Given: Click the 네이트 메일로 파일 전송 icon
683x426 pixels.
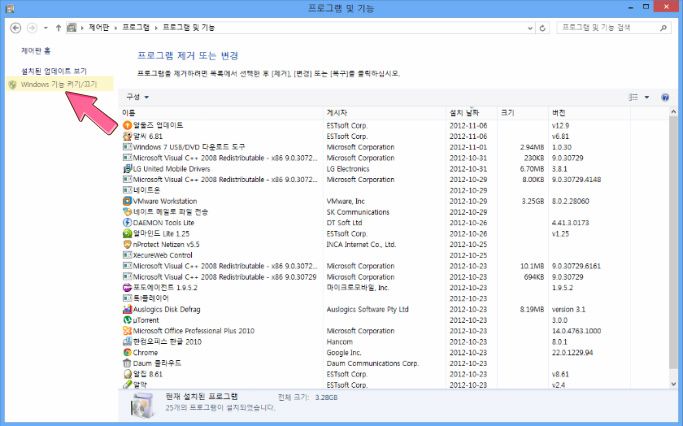Looking at the screenshot, I should click(127, 212).
